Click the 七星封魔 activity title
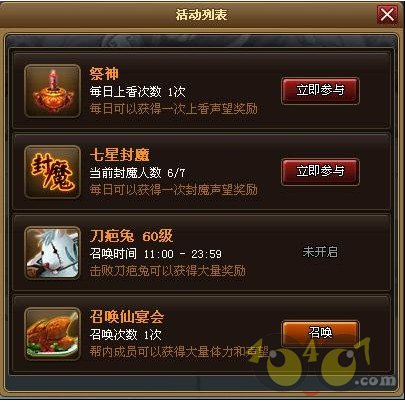 pos(119,155)
